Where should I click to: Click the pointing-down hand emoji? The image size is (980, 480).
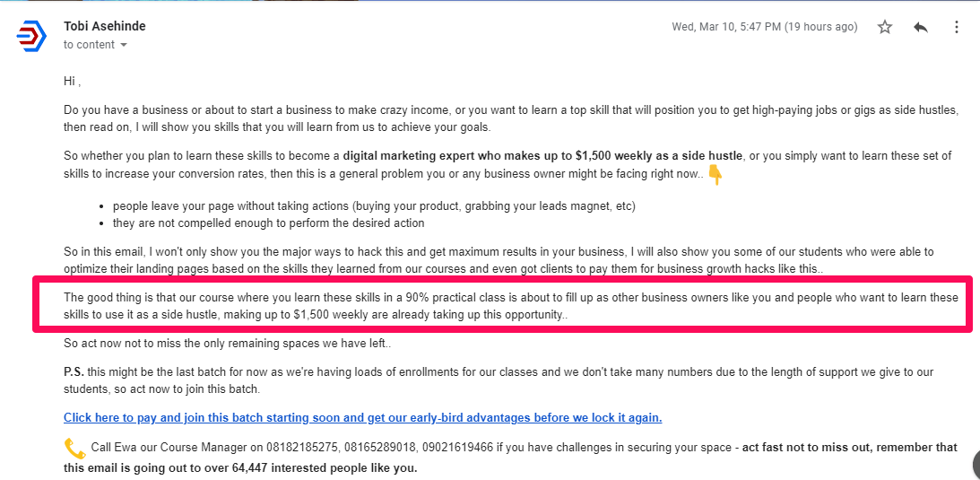tap(715, 174)
